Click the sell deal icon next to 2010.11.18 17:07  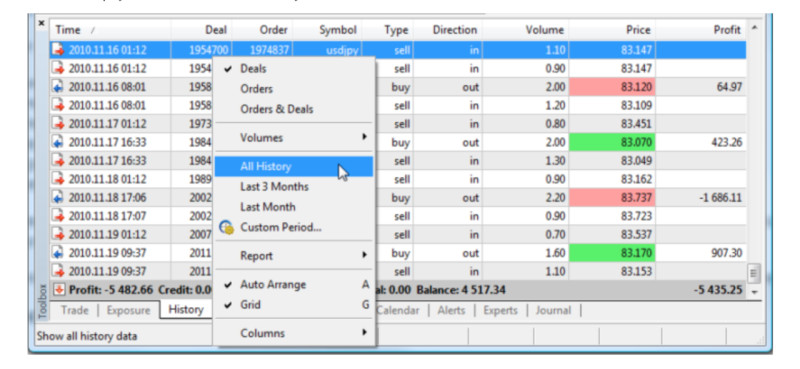[x=58, y=216]
